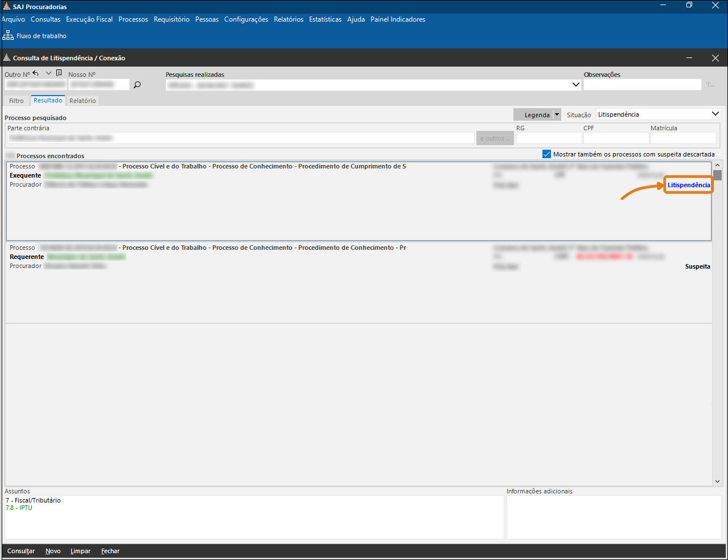
Task: Click the blue Litispendência status link
Action: click(x=689, y=185)
